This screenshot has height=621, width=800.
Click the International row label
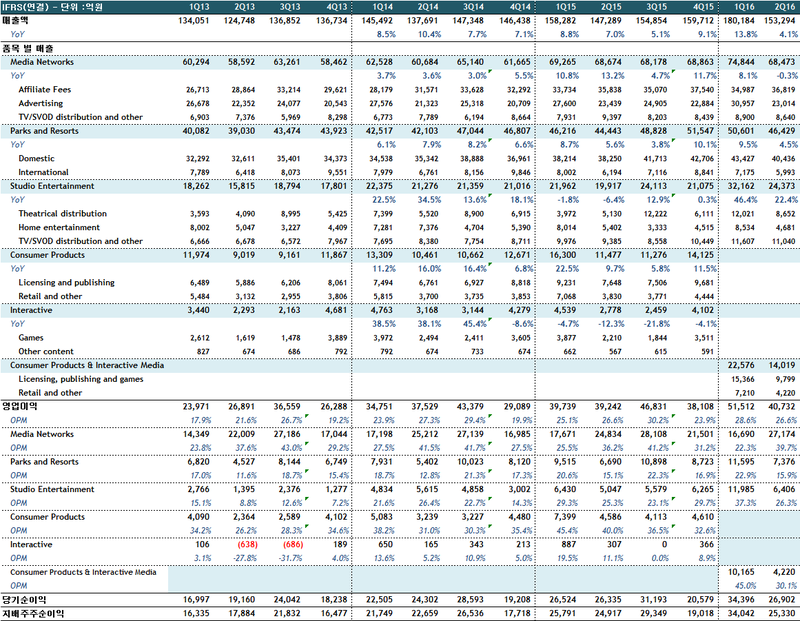44,173
